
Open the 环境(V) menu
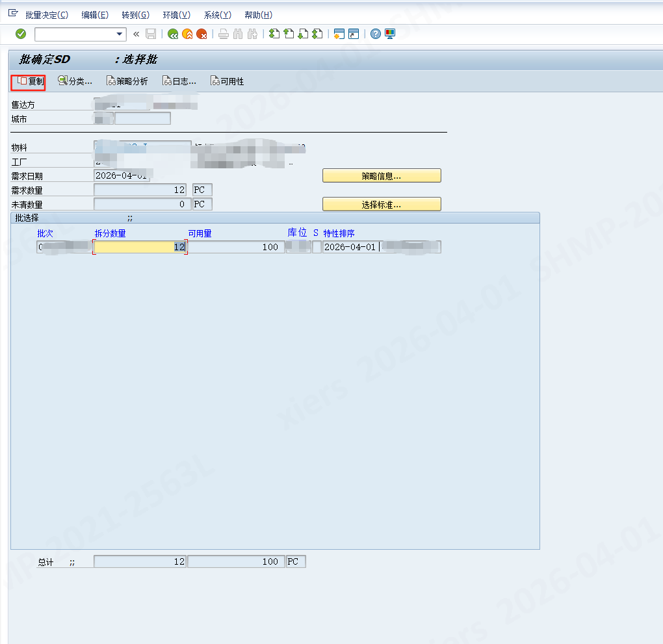(x=176, y=15)
